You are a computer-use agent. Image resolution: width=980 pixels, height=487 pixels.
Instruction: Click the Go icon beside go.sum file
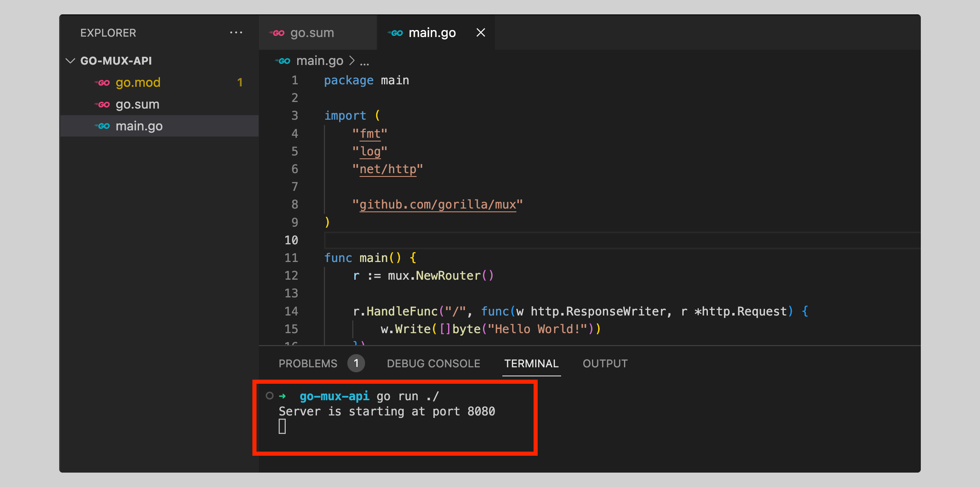click(103, 104)
